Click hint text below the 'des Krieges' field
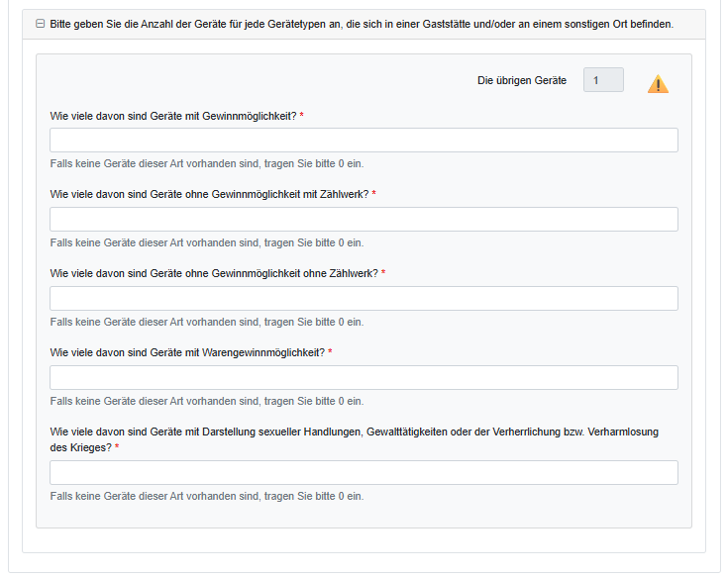Viewport: 728px width, 576px height. click(206, 496)
